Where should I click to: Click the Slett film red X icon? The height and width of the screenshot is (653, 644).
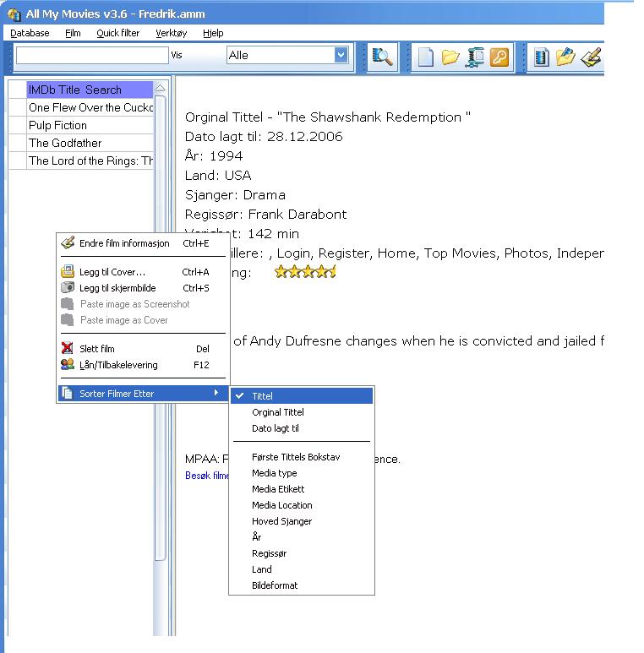(x=67, y=348)
